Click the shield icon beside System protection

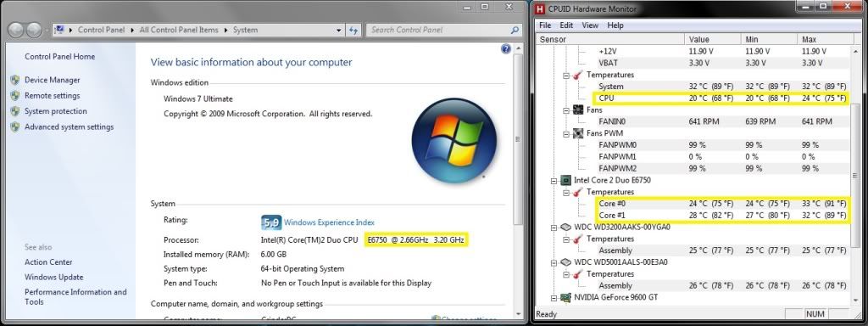pyautogui.click(x=15, y=111)
